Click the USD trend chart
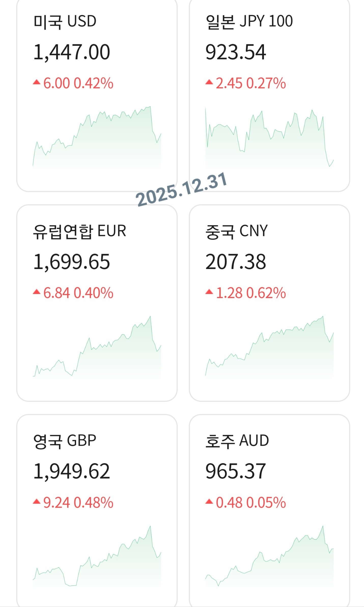Screen dimensions: 364x607 pos(97,138)
